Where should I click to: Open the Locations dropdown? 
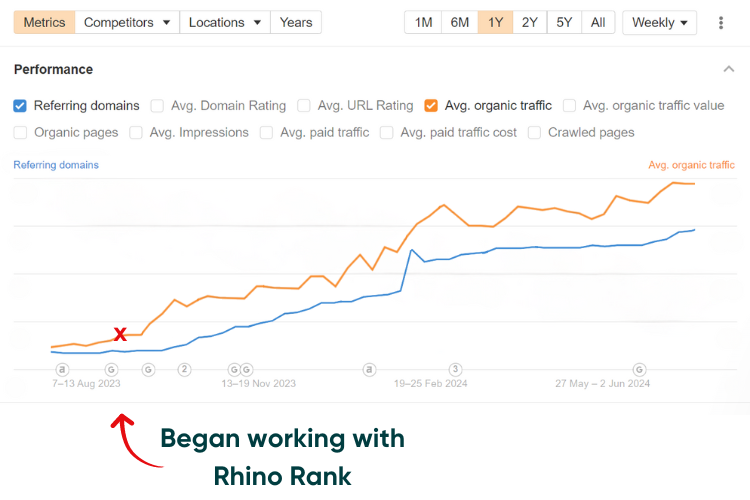click(225, 22)
